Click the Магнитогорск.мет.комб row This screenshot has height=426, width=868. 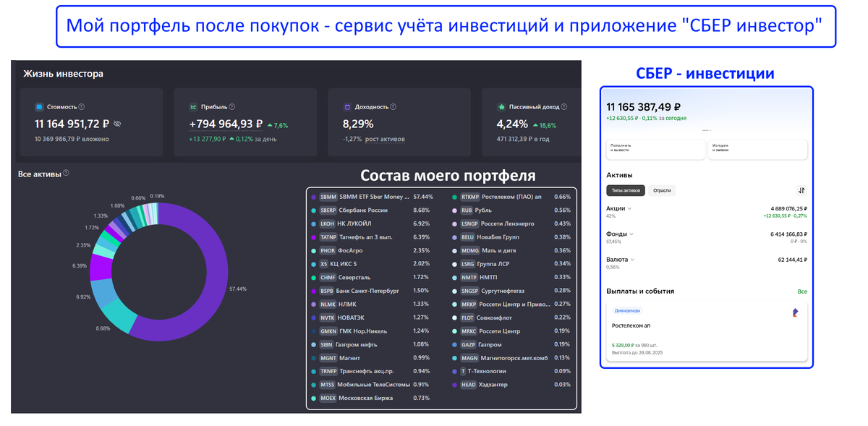[513, 358]
